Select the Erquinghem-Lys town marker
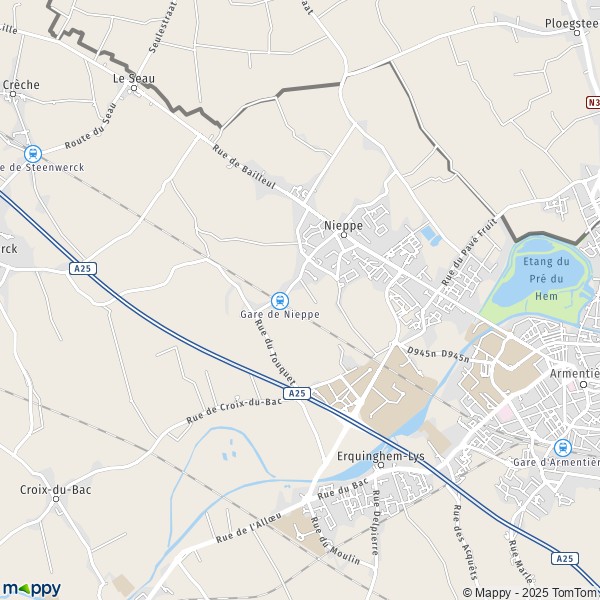The width and height of the screenshot is (600, 600). pyautogui.click(x=381, y=465)
